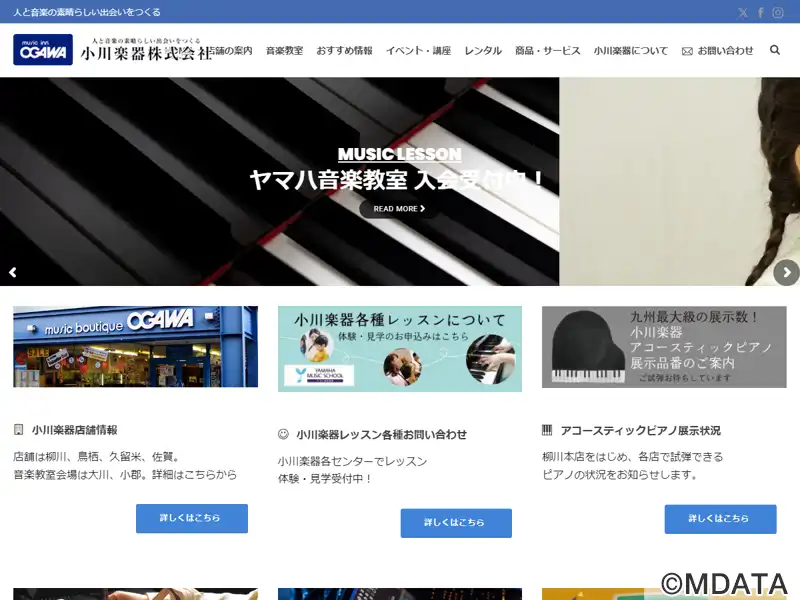Open the レンタル menu
Screen dimensions: 800x600
click(483, 51)
